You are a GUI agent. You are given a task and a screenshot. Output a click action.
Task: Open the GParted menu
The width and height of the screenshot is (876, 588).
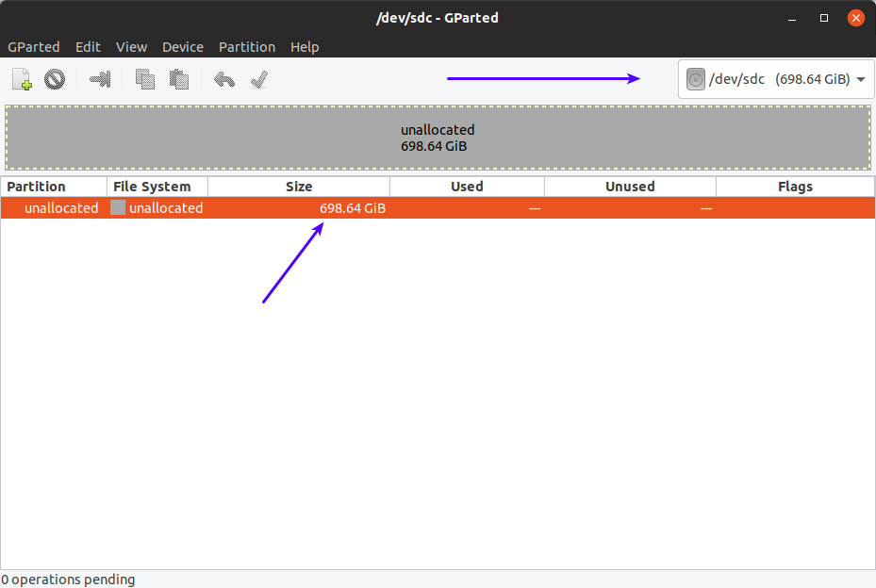34,47
